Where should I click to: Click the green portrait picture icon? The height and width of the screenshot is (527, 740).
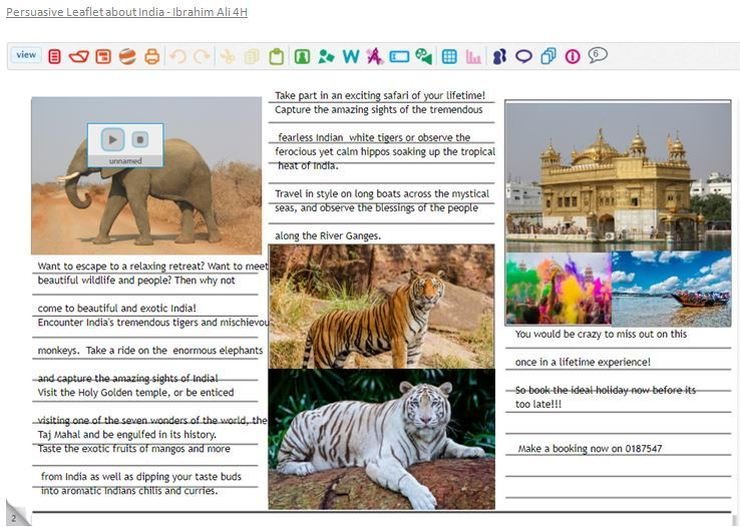pyautogui.click(x=302, y=57)
